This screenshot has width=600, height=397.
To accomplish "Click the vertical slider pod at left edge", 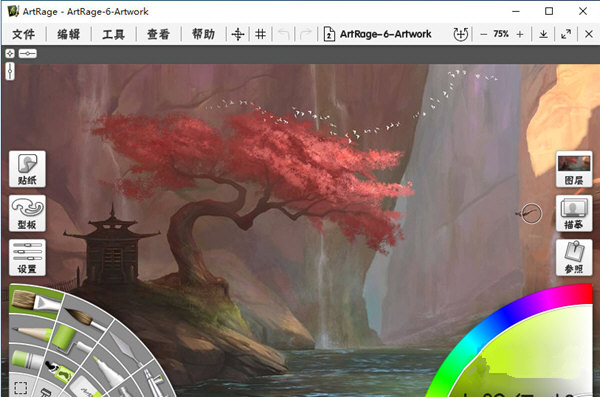I will coord(10,71).
